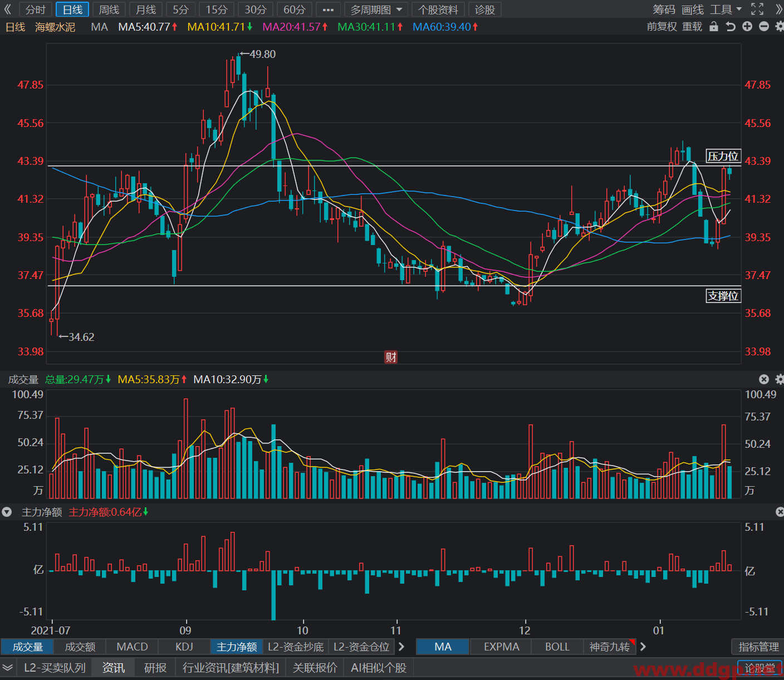Switch to the MACD indicator tab

click(x=132, y=647)
